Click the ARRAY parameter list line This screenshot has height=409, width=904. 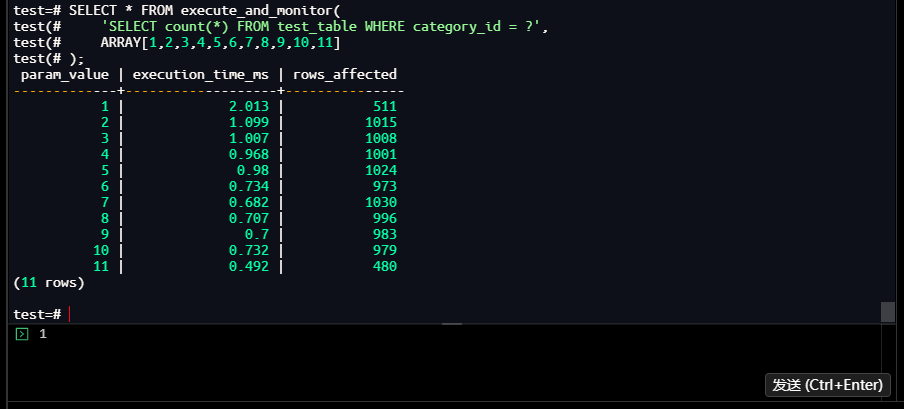(x=220, y=42)
